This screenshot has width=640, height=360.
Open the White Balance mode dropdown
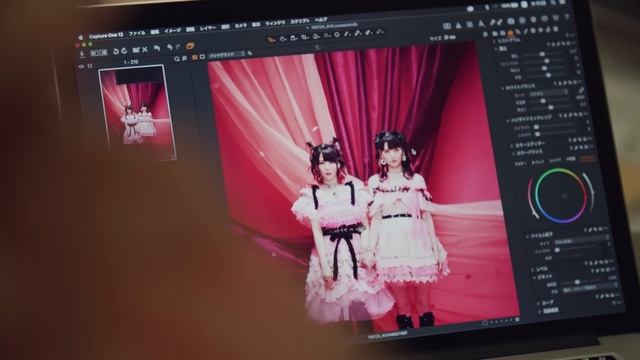(x=548, y=93)
